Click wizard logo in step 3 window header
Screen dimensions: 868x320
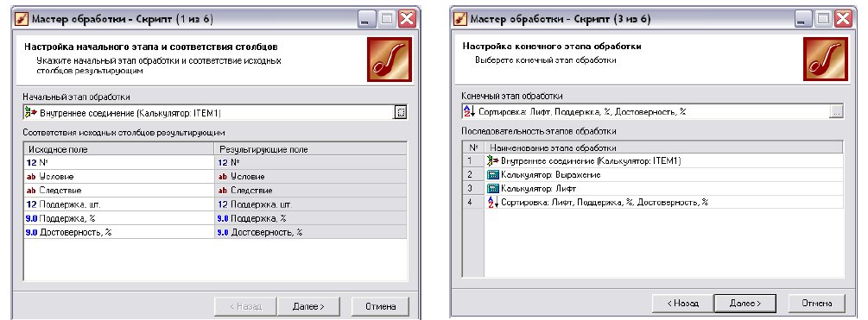point(826,60)
